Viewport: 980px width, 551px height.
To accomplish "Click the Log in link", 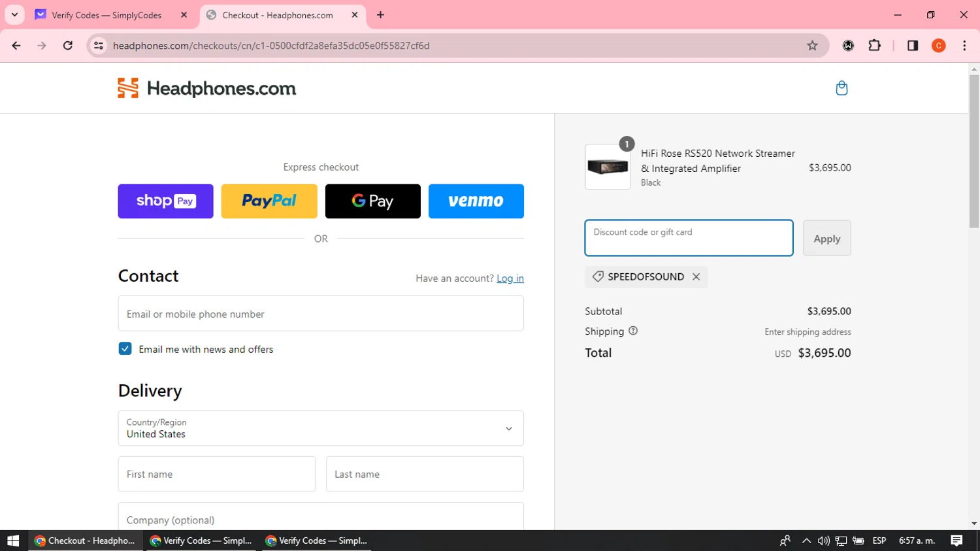I will tap(510, 278).
